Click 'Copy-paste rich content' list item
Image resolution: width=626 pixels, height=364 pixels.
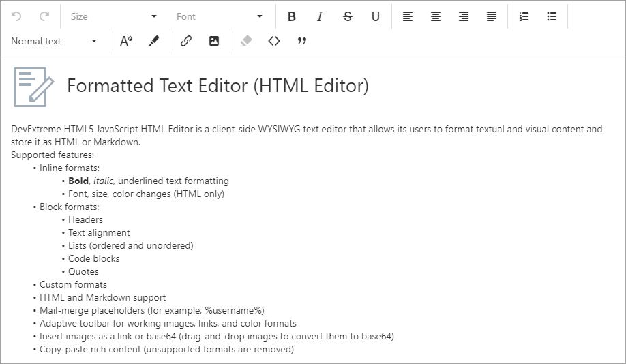coord(167,349)
